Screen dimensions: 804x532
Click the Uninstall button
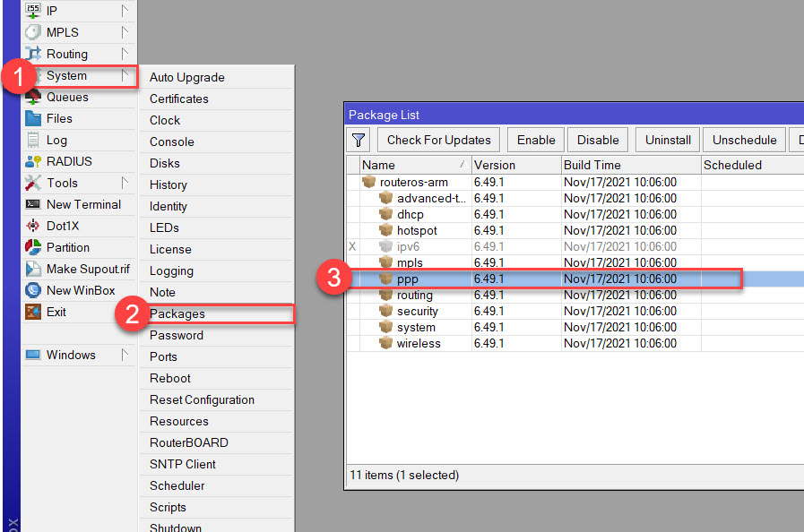(x=668, y=140)
